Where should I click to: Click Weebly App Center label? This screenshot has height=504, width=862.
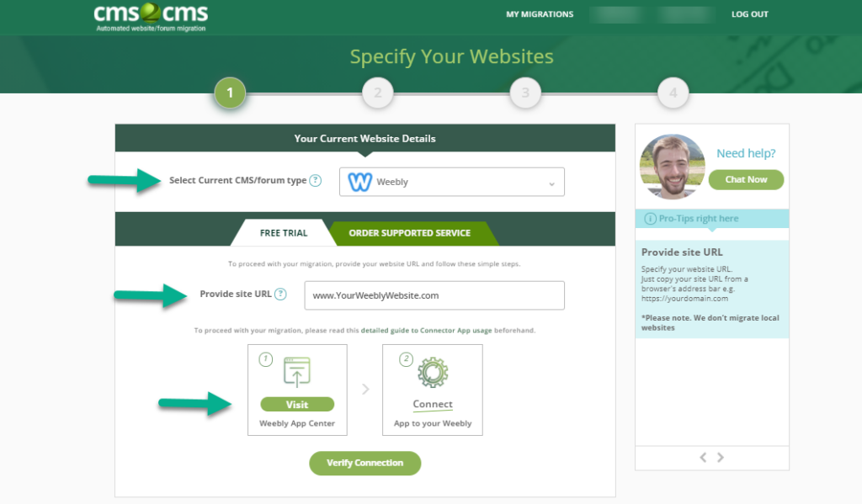click(297, 423)
